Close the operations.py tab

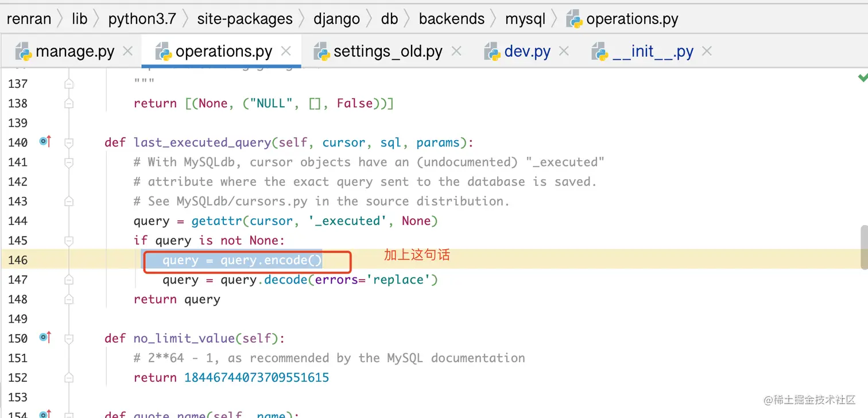[286, 52]
